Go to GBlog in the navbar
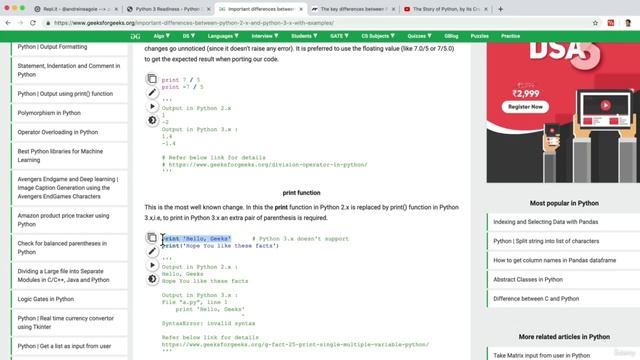Viewport: 640px width, 360px height. (x=451, y=36)
